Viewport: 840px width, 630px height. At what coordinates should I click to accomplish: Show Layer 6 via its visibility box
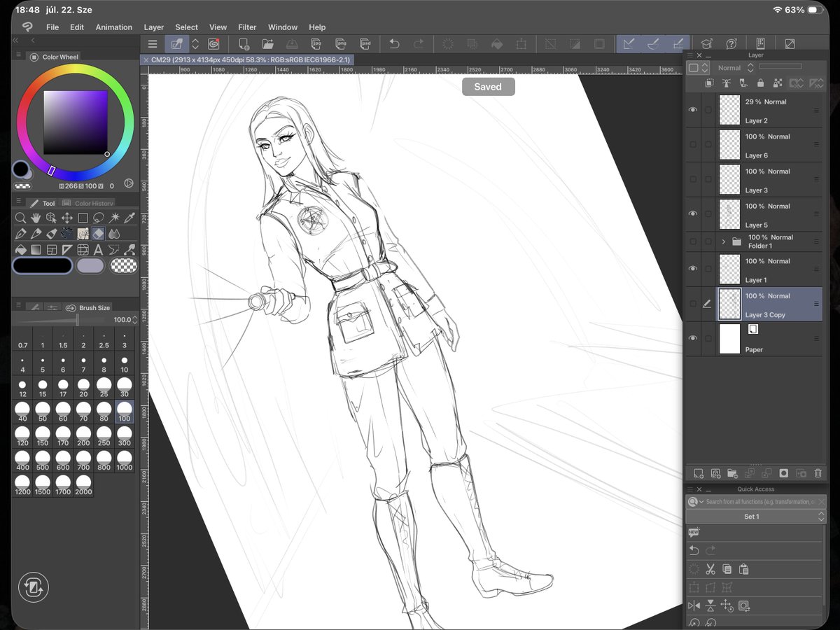pyautogui.click(x=693, y=145)
